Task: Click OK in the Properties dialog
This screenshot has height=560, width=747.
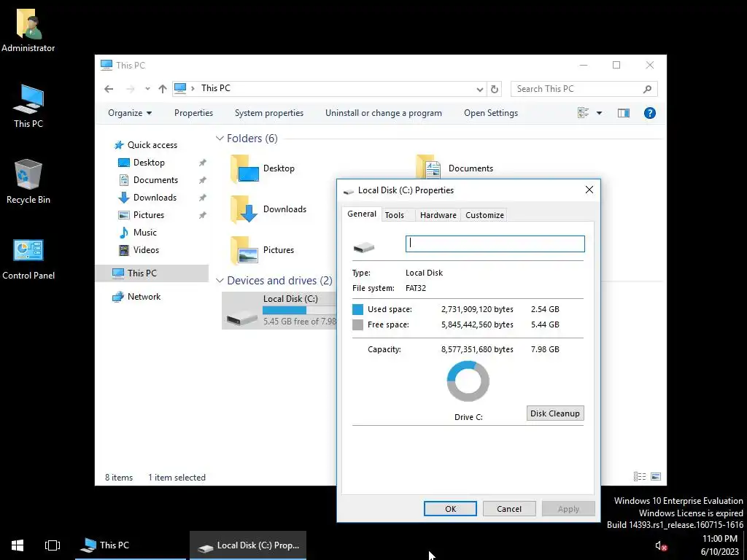Action: coord(450,508)
